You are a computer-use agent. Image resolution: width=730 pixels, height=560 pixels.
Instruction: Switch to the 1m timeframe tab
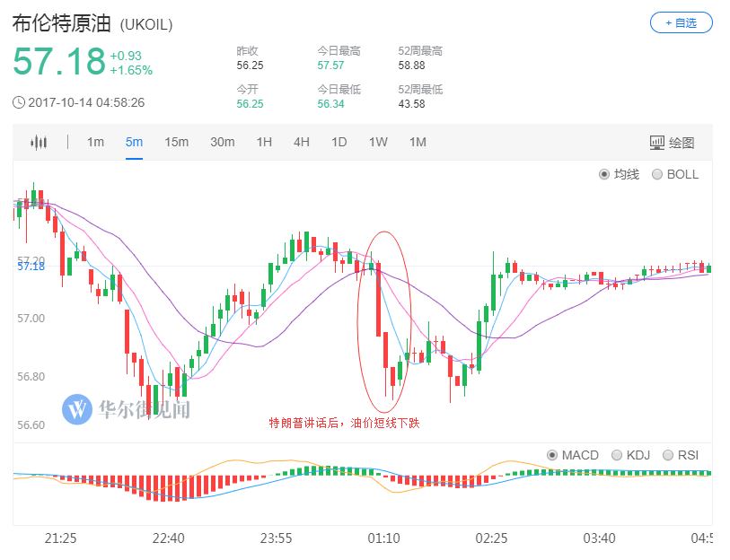(x=95, y=142)
